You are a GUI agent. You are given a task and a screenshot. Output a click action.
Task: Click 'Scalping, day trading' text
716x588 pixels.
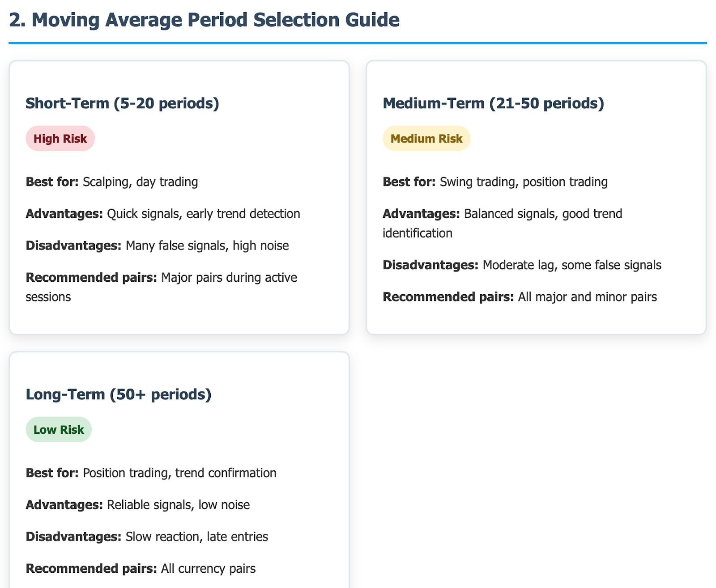click(x=141, y=182)
